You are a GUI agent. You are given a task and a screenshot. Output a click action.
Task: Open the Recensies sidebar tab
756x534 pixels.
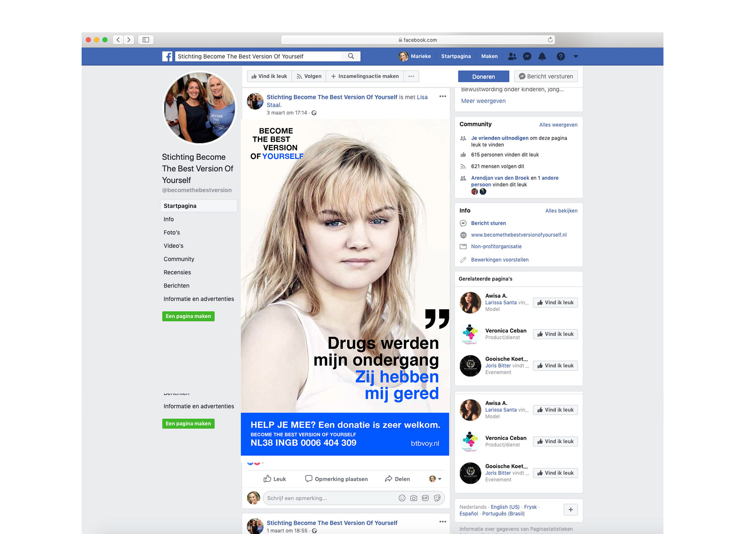[177, 272]
